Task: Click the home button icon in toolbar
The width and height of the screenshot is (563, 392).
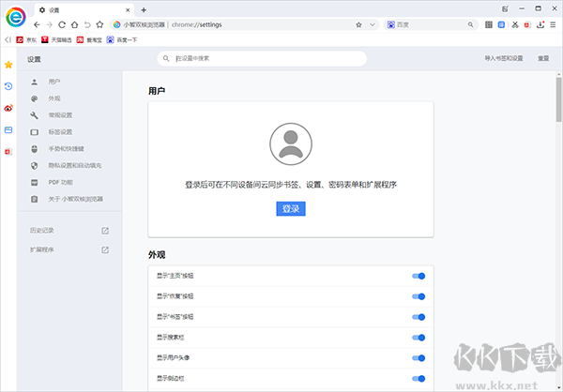Action: 75,24
